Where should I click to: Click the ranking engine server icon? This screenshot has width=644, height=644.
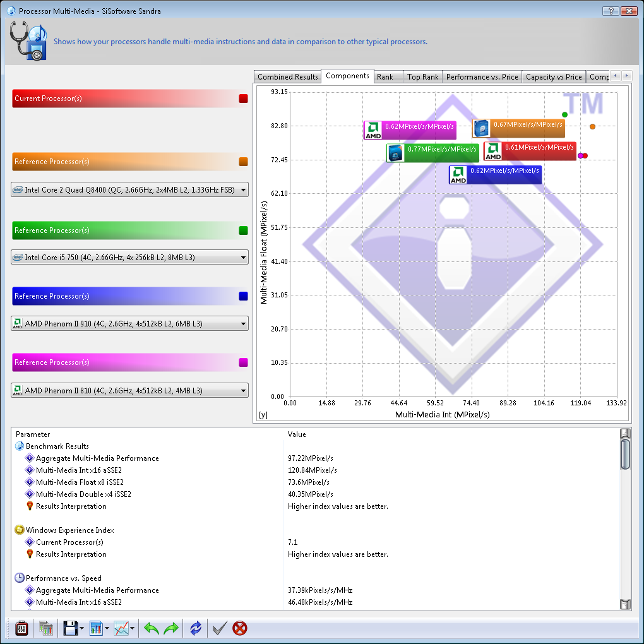pyautogui.click(x=46, y=628)
